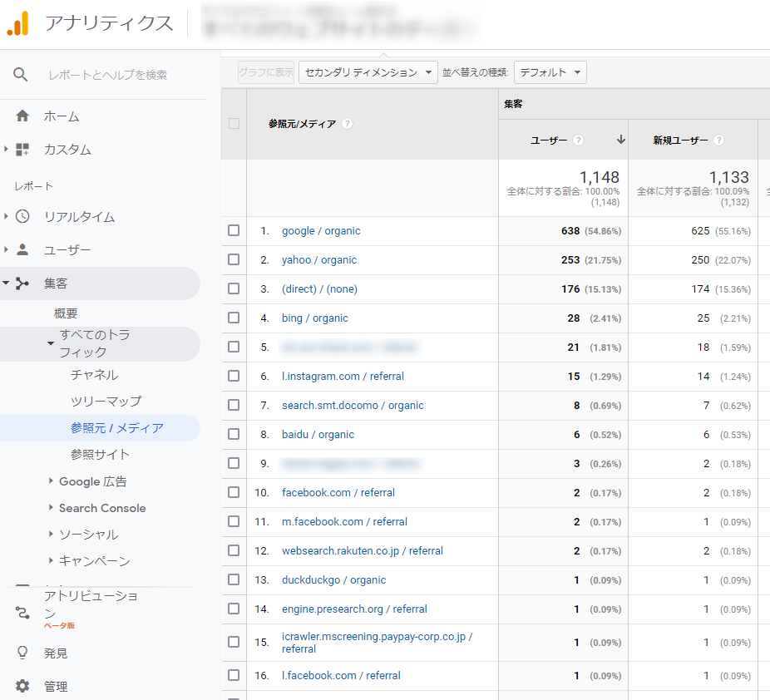Click the Attribution path icon

point(22,612)
